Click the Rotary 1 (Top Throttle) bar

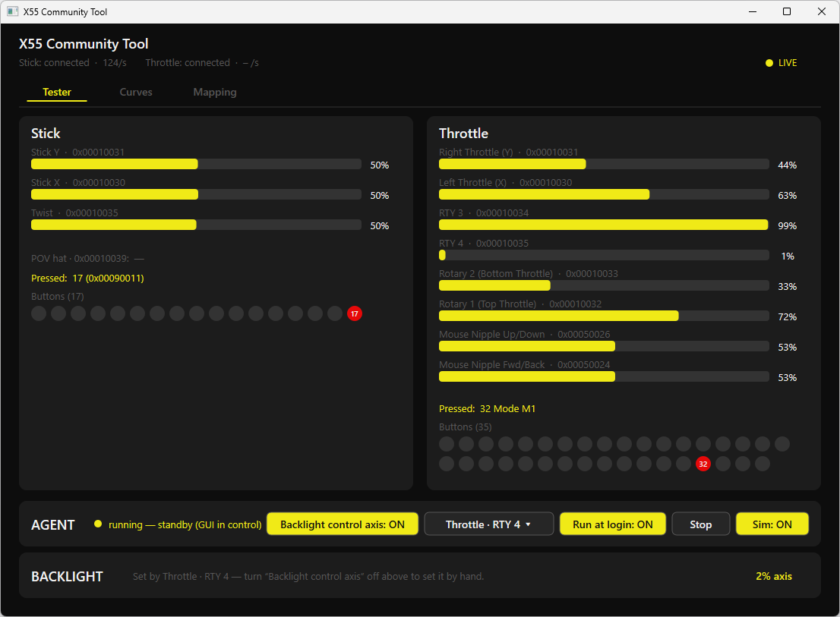click(x=604, y=316)
